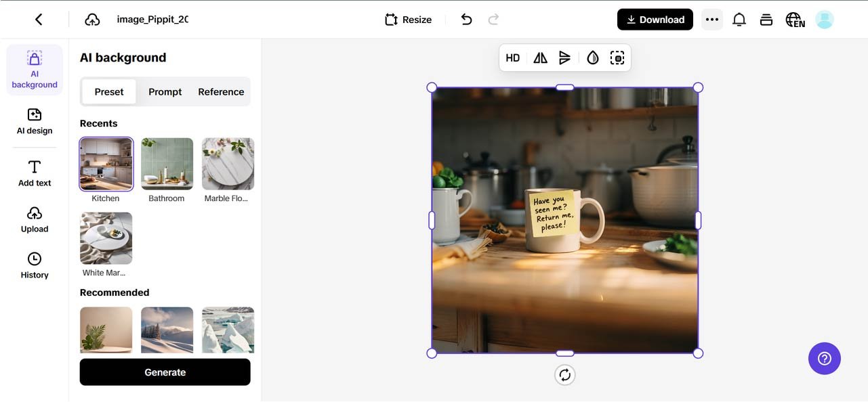Image resolution: width=868 pixels, height=402 pixels.
Task: Click the Download button
Action: 655,20
